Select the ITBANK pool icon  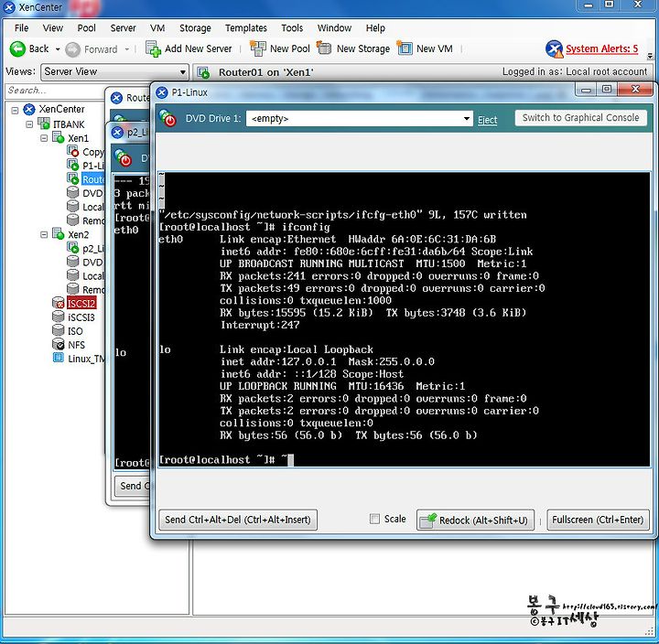coord(44,123)
